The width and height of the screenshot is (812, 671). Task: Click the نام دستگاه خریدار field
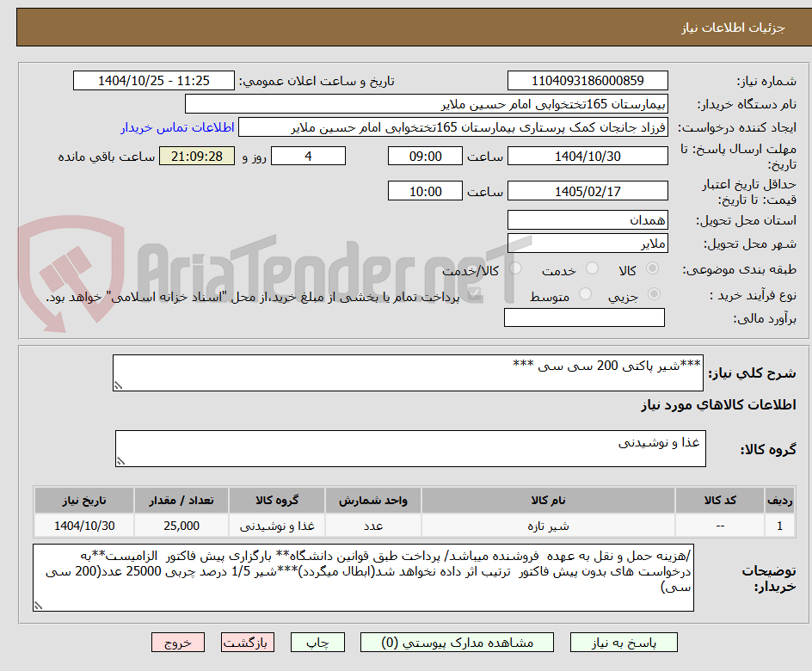pos(426,104)
